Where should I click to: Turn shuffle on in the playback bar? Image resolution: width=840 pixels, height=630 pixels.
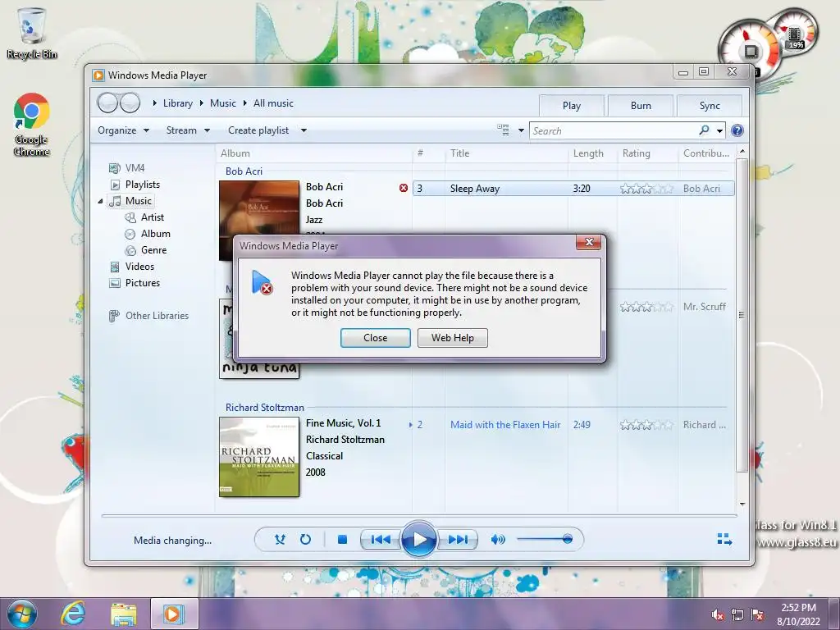pos(280,540)
